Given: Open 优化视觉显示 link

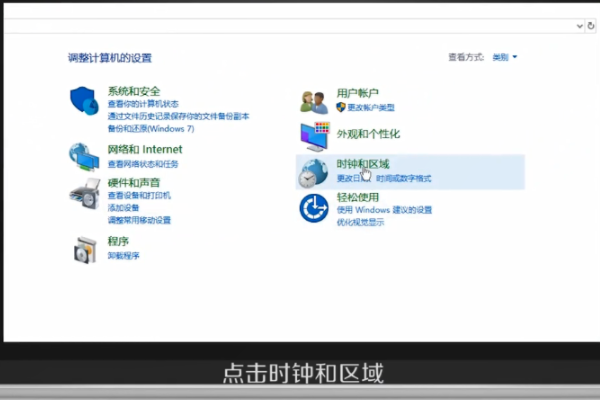Looking at the screenshot, I should pos(360,222).
